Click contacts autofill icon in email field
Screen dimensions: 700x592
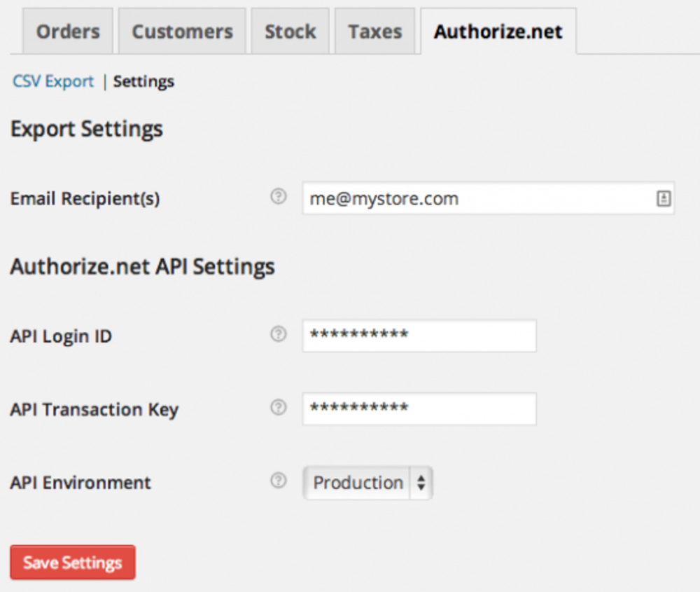coord(663,199)
